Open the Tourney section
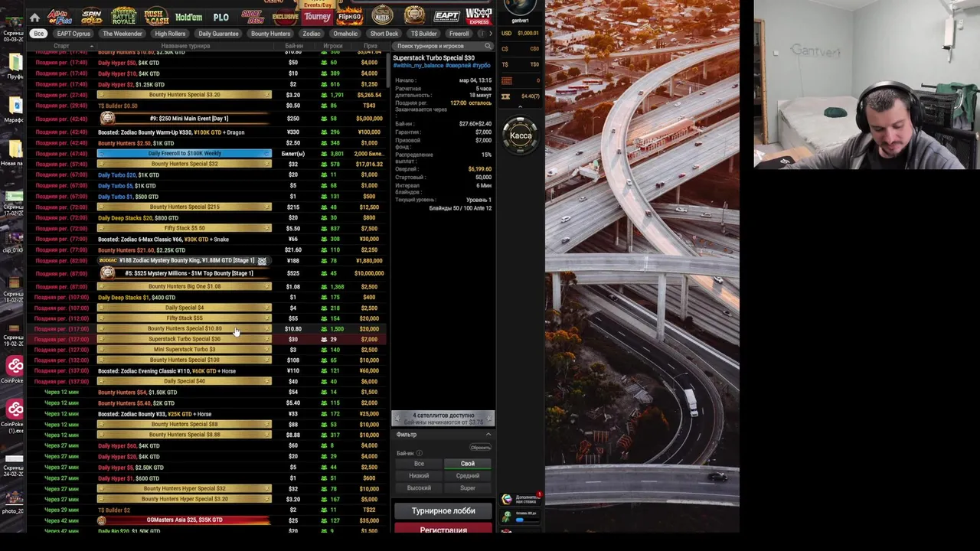This screenshot has width=980, height=551. 317,16
